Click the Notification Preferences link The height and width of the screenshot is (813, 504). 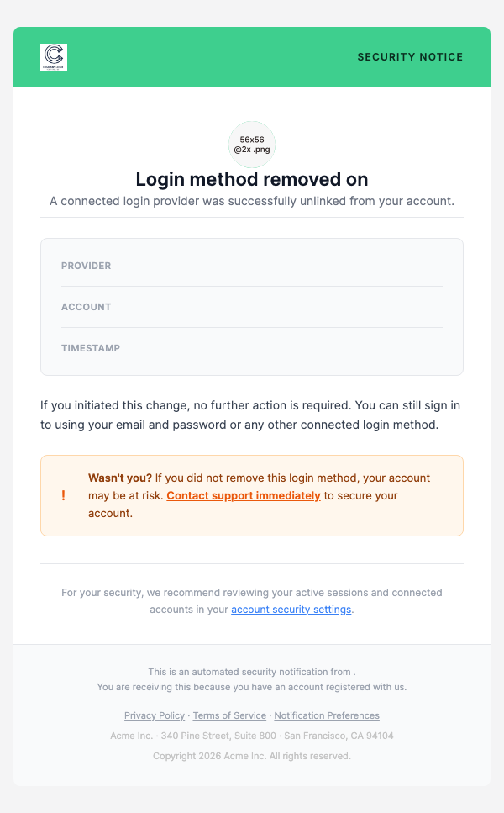[x=327, y=715]
